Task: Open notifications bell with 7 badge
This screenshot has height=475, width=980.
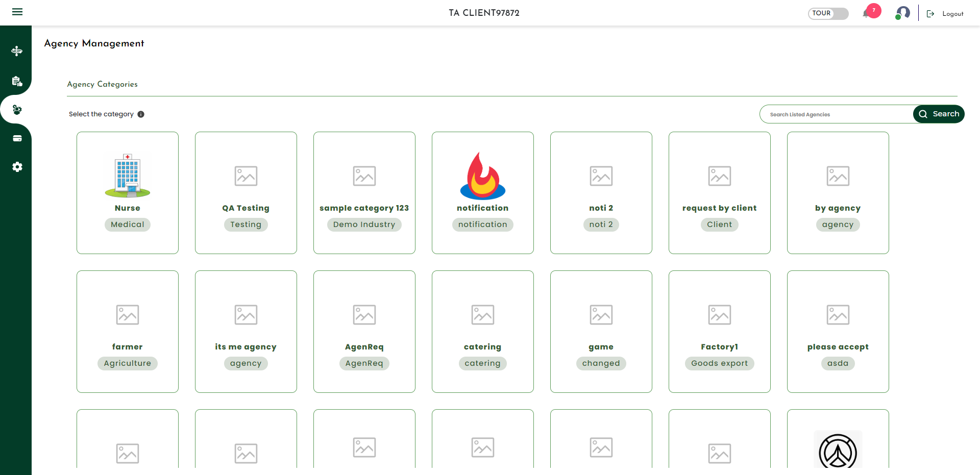Action: point(867,13)
